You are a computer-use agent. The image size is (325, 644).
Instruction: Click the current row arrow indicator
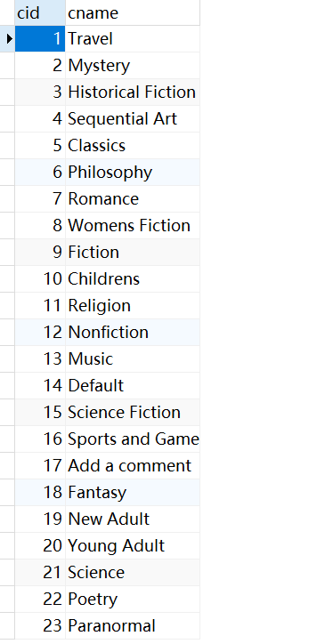coord(10,39)
